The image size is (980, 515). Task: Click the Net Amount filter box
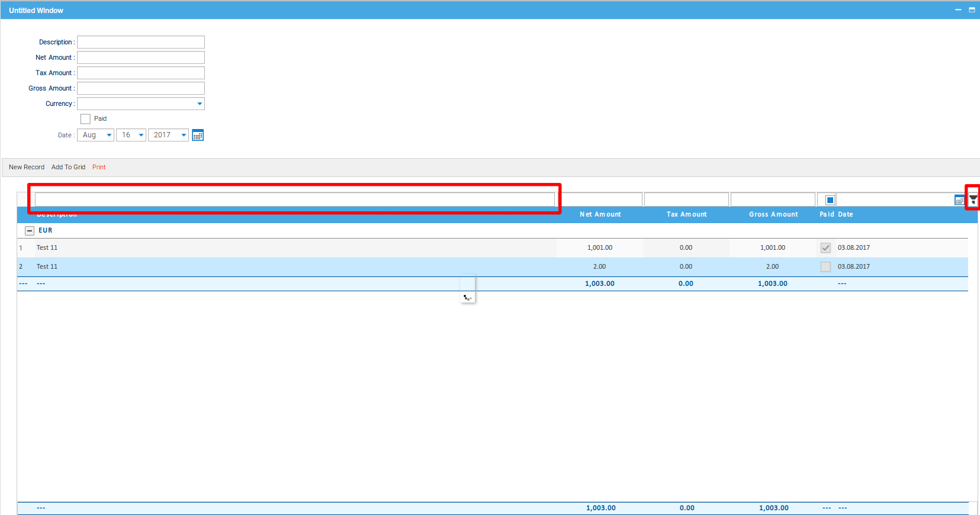(600, 199)
